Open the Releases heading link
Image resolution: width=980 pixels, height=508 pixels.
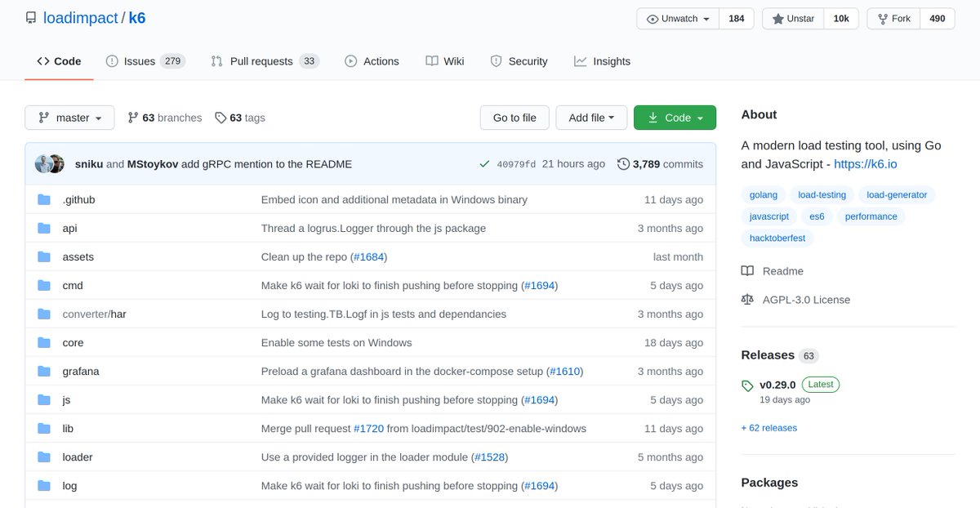coord(768,354)
